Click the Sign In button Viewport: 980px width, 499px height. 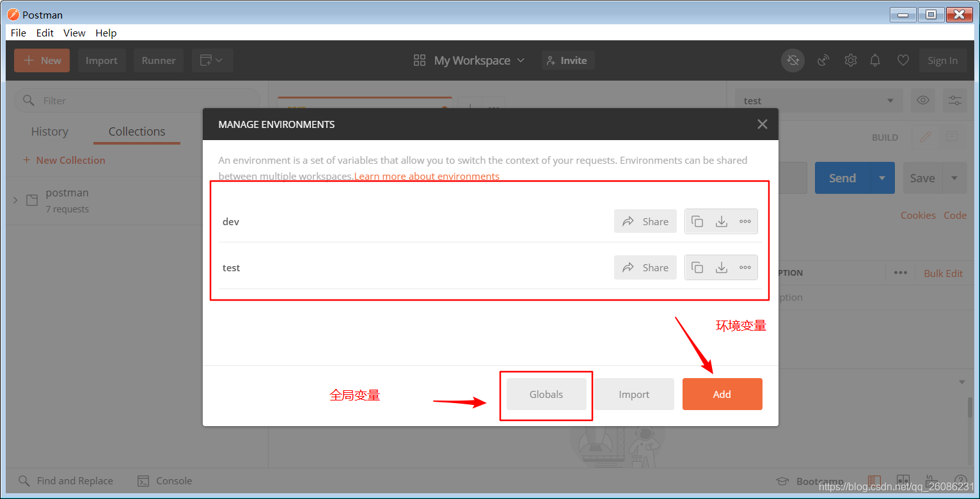[943, 61]
